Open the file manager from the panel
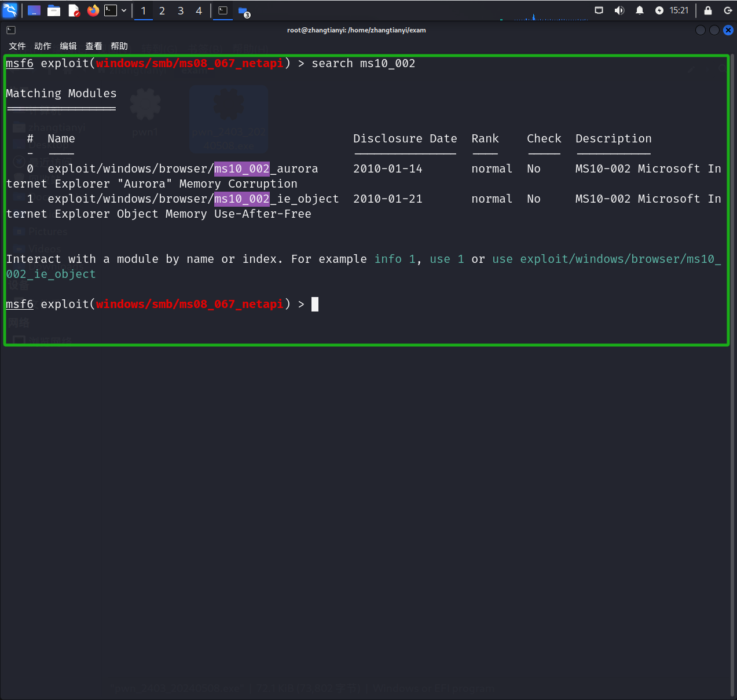 pyautogui.click(x=54, y=10)
